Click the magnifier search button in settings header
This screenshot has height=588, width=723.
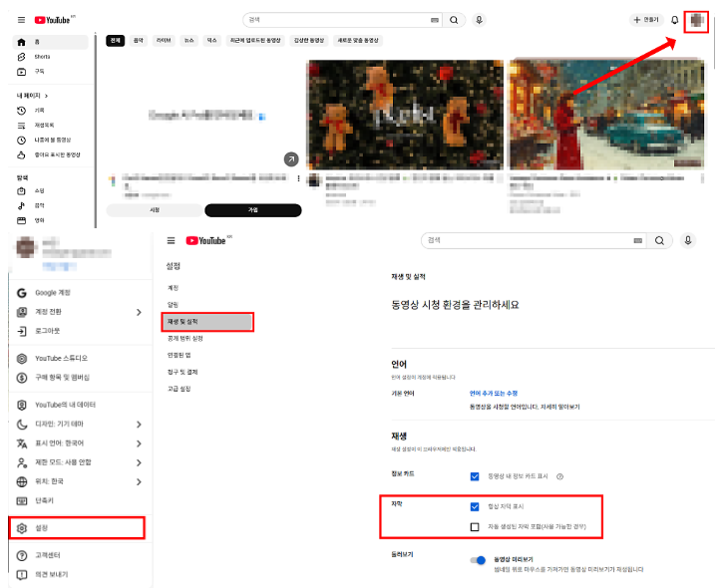coord(660,240)
